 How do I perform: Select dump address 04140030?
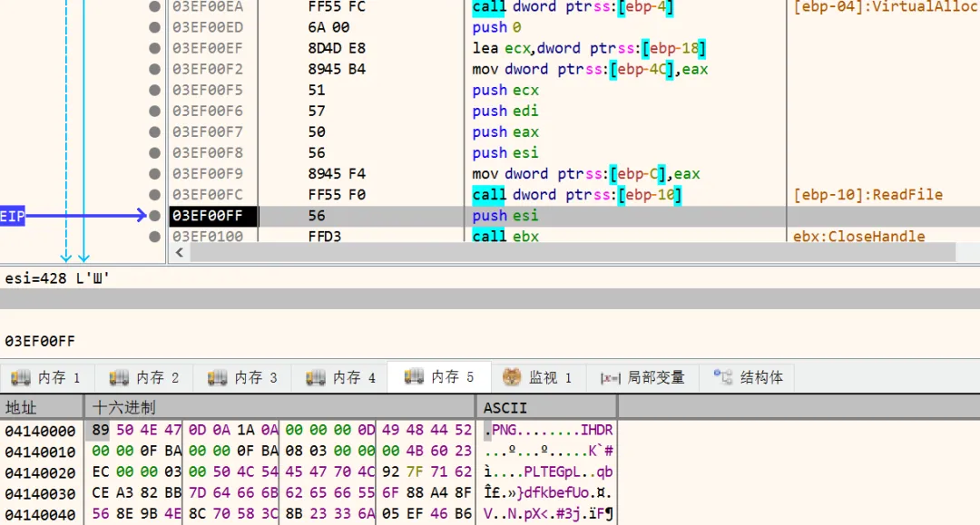click(40, 493)
